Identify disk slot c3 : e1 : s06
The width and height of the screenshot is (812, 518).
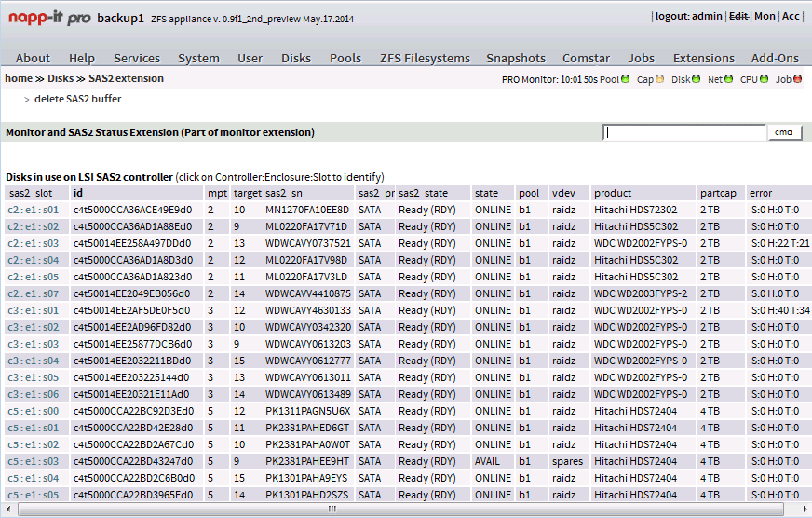tap(34, 394)
